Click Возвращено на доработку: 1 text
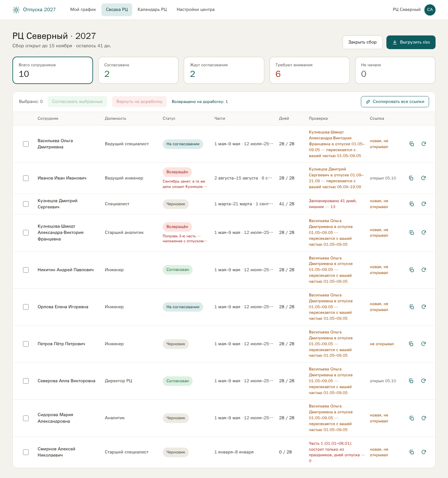This screenshot has width=448, height=478. pyautogui.click(x=200, y=102)
